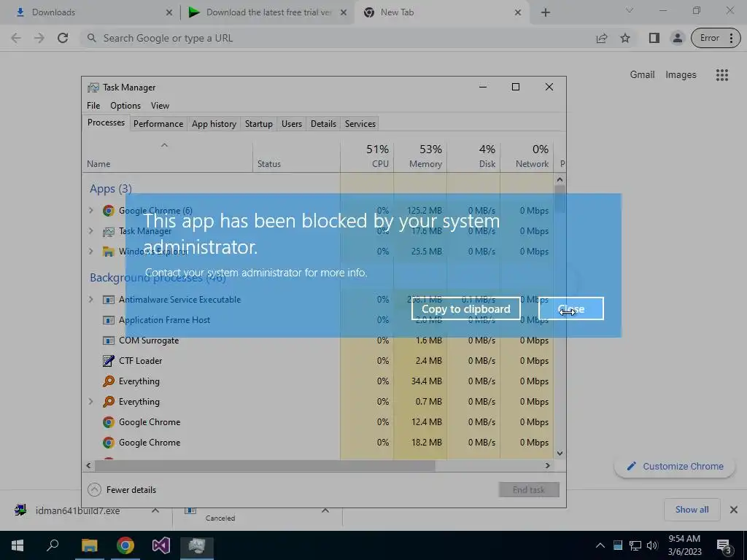747x560 pixels.
Task: Reload the Chrome page
Action: tap(63, 38)
